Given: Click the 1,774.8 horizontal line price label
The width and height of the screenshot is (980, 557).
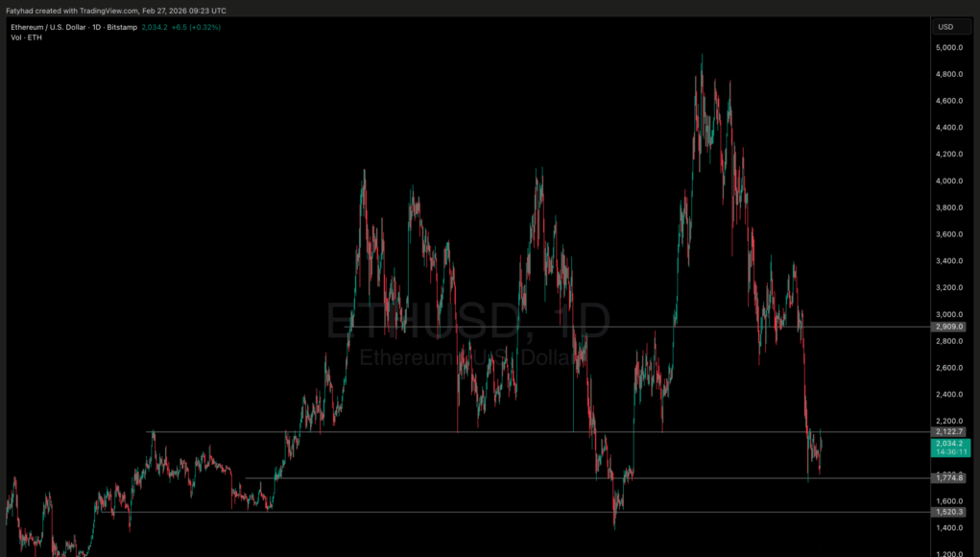Looking at the screenshot, I should click(948, 477).
